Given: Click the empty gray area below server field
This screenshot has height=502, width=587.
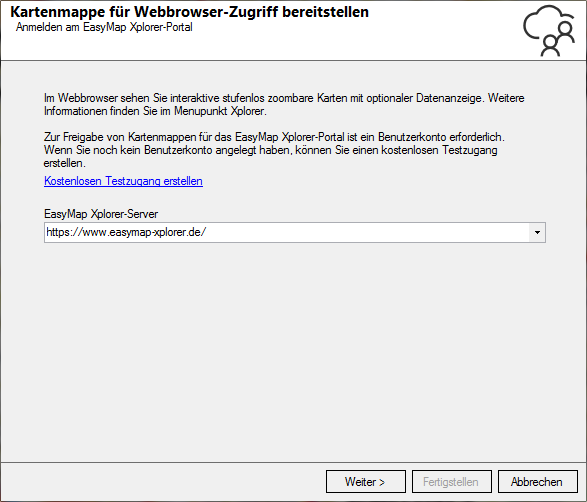Looking at the screenshot, I should [x=294, y=348].
